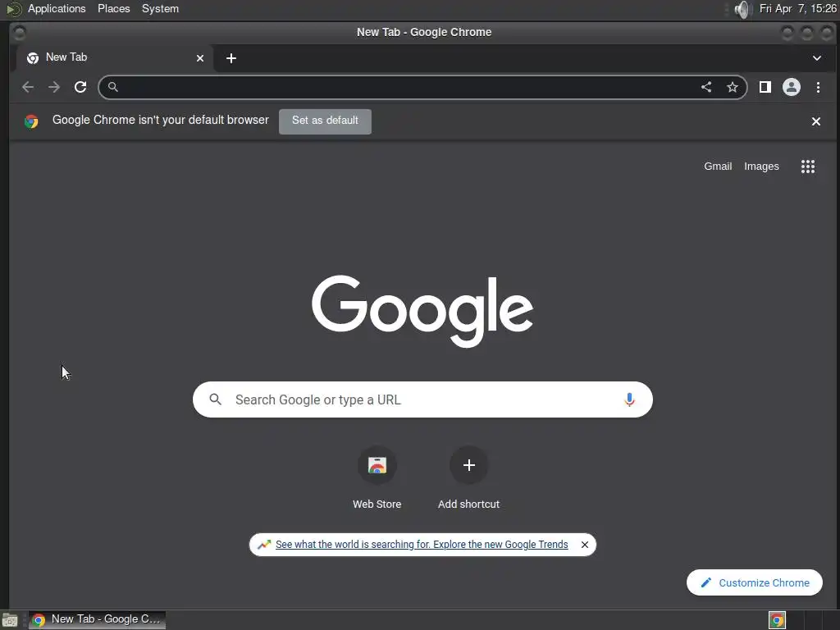Open the System menu
The width and height of the screenshot is (840, 630).
click(160, 8)
